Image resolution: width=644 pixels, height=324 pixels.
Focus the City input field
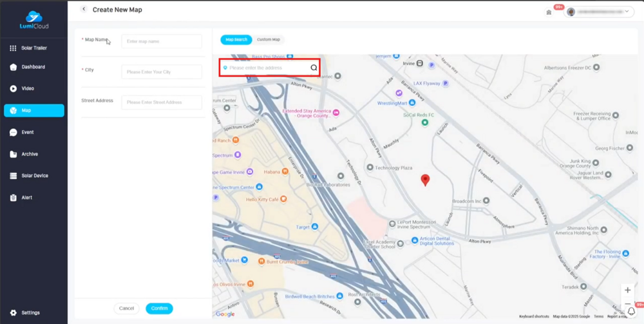162,72
